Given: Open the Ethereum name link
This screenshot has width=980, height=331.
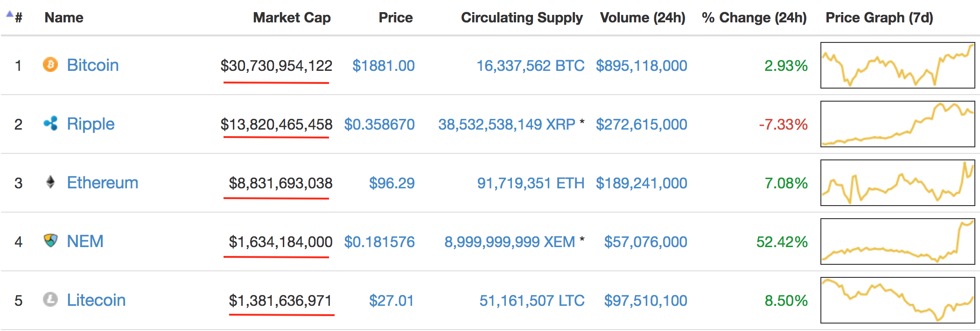Looking at the screenshot, I should click(x=103, y=183).
